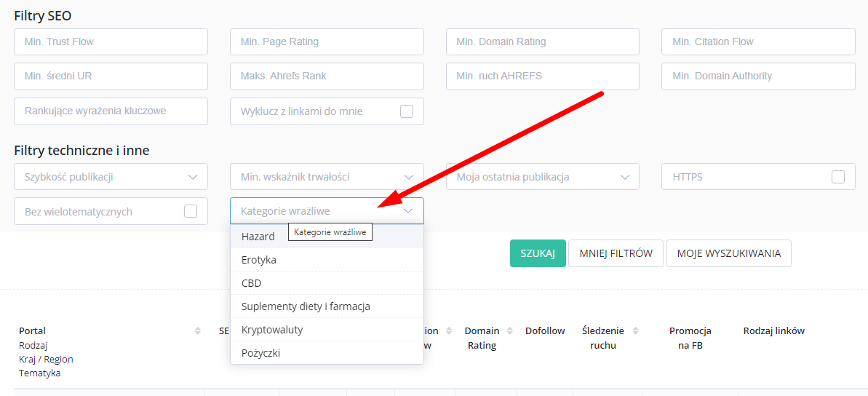Check the Bez wielotematycznych checkbox
The image size is (868, 396).
191,212
